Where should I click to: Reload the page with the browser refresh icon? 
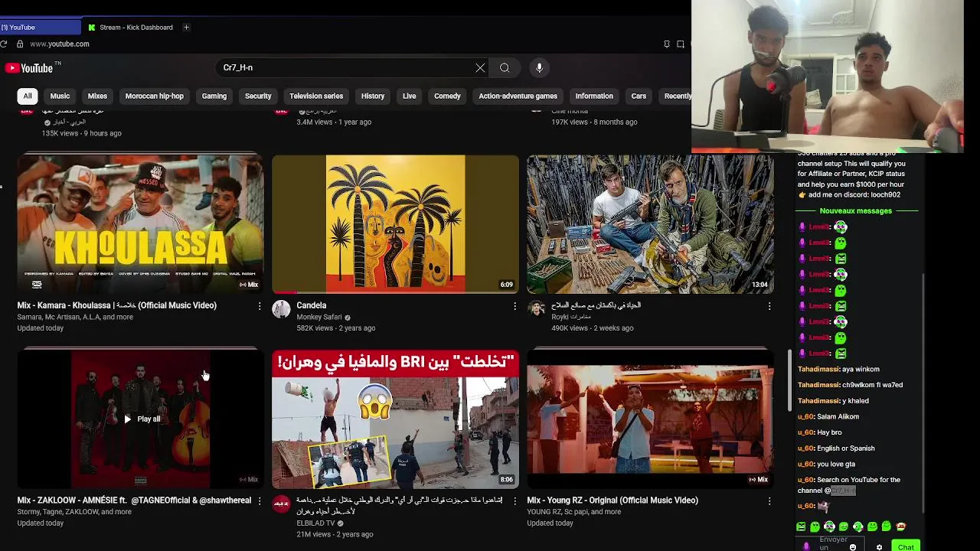click(4, 44)
